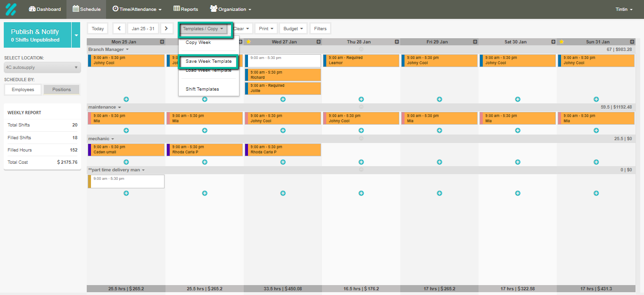644x295 pixels.
Task: Click the app logo in top-left corner
Action: pyautogui.click(x=10, y=9)
